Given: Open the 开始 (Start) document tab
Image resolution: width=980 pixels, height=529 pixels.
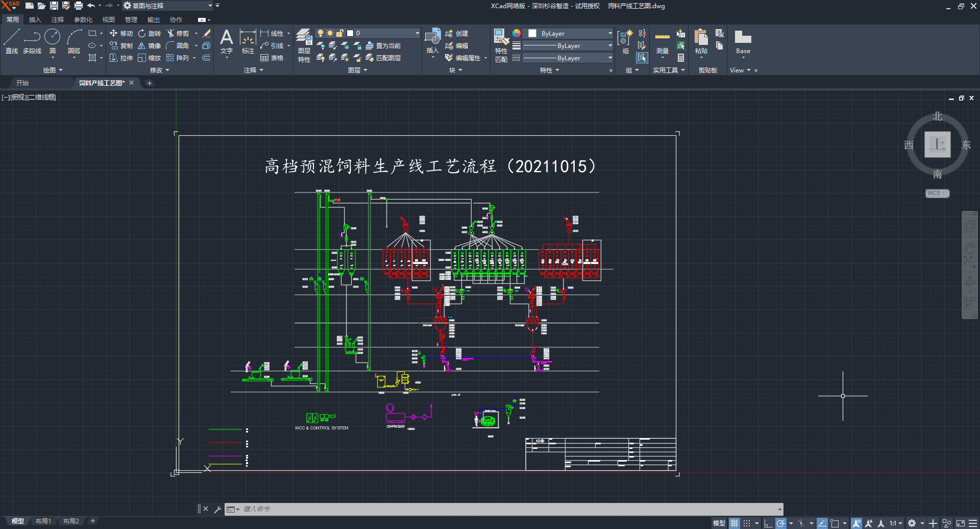Looking at the screenshot, I should 22,83.
